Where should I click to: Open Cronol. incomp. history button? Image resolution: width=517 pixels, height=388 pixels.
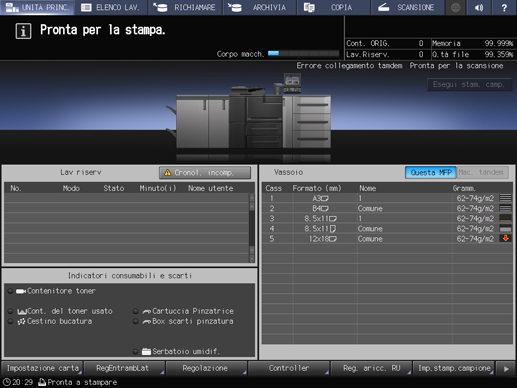205,173
